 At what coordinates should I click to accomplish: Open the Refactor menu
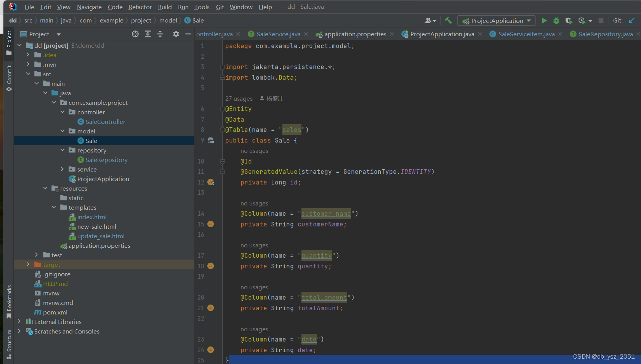pyautogui.click(x=140, y=7)
